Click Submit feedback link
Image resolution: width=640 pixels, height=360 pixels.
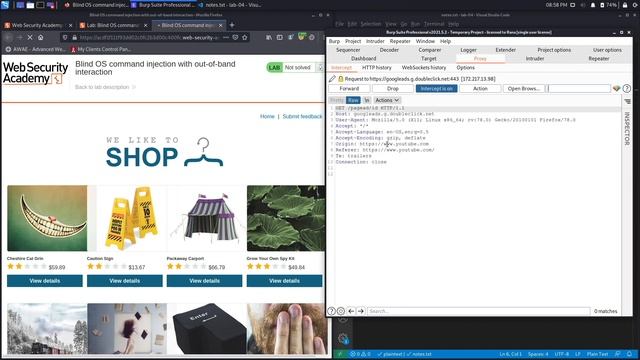[302, 116]
